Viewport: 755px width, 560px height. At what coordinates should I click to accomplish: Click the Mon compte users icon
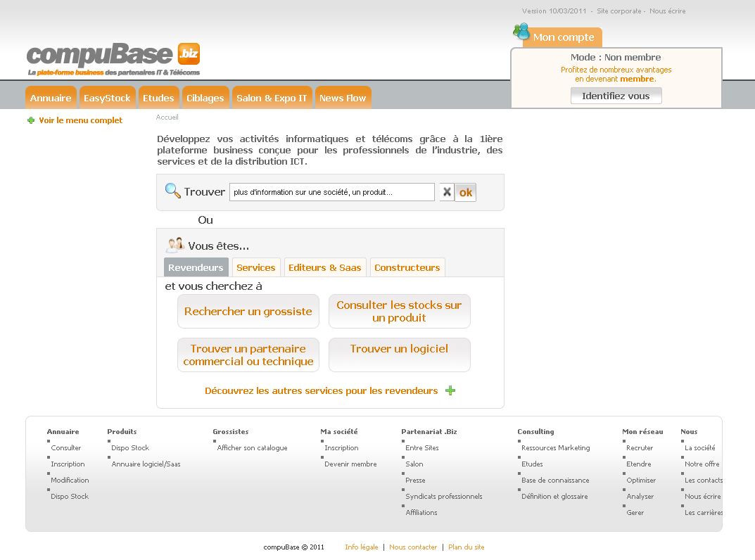[521, 31]
